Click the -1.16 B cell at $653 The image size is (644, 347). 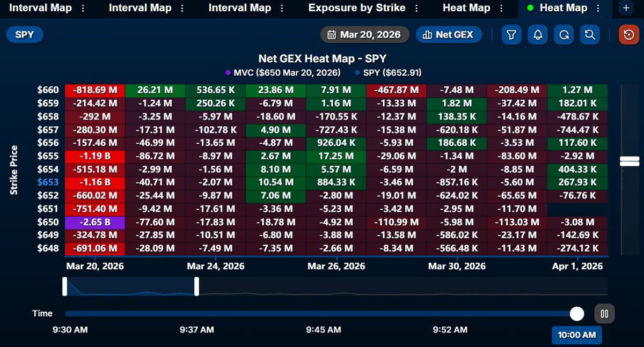(x=94, y=182)
